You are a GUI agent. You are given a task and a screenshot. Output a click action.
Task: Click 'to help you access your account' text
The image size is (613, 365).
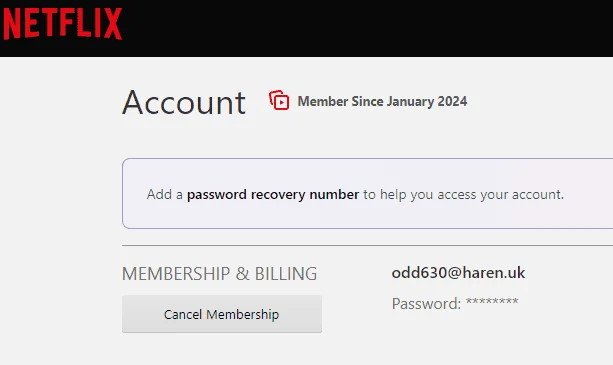pos(463,194)
